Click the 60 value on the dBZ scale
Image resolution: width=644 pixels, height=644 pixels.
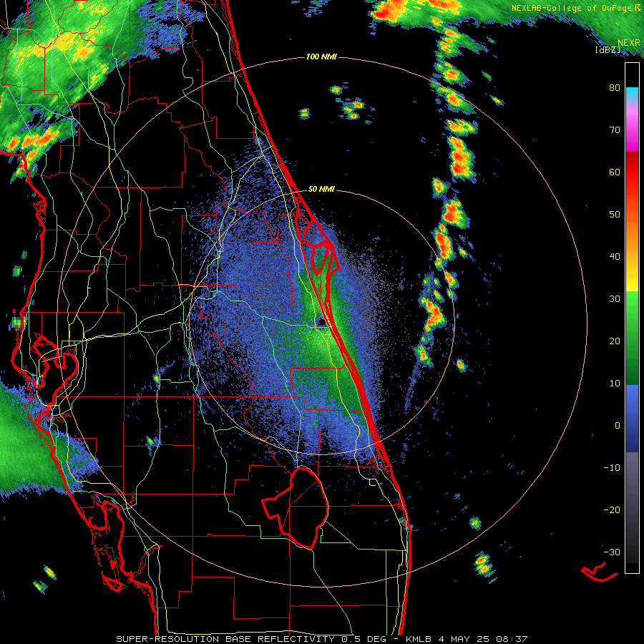pos(615,172)
